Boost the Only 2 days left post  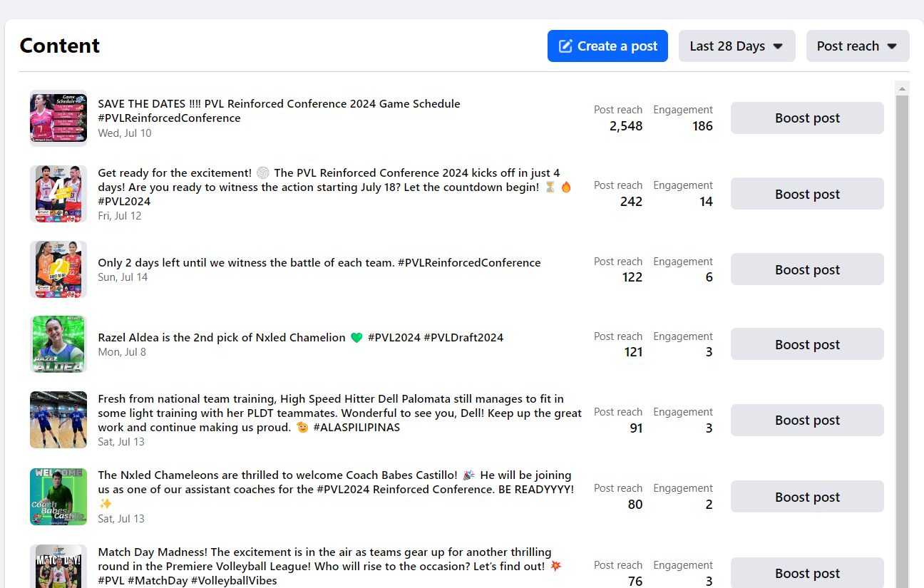[807, 269]
